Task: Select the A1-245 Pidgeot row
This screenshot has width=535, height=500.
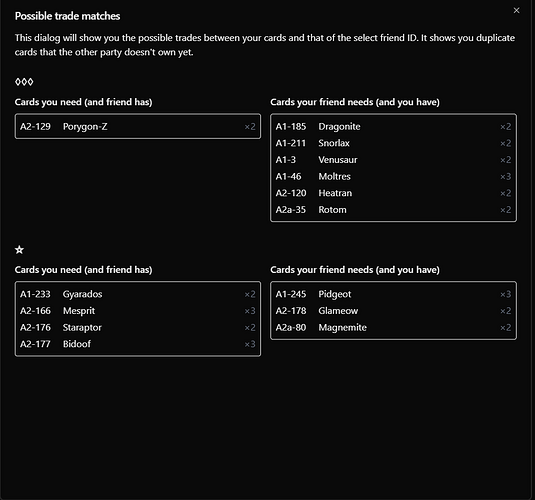Action: pos(393,294)
